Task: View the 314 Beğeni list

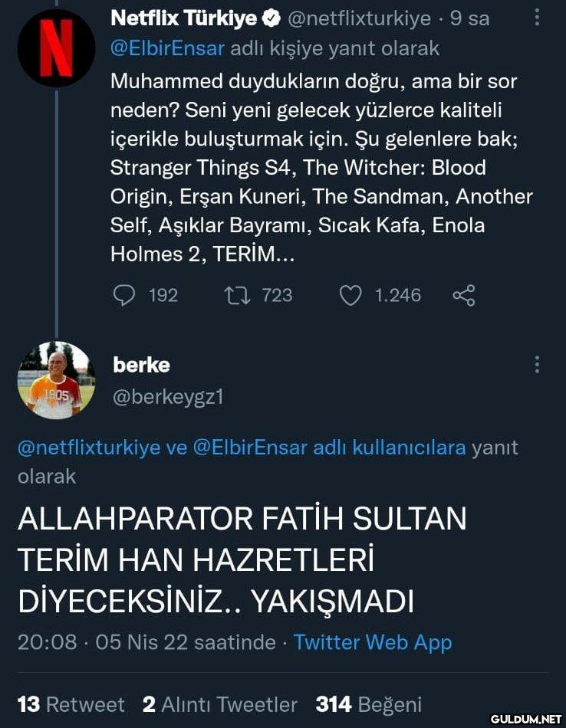Action: pos(368,704)
